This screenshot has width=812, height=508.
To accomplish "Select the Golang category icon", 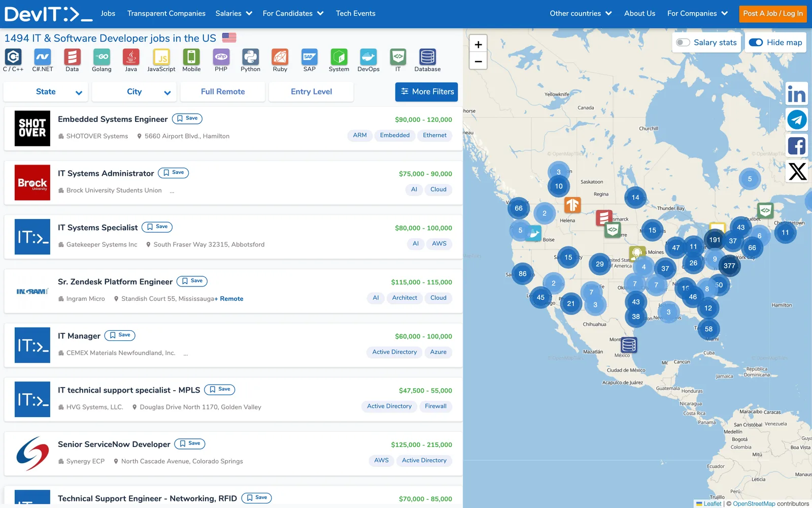I will 101,57.
